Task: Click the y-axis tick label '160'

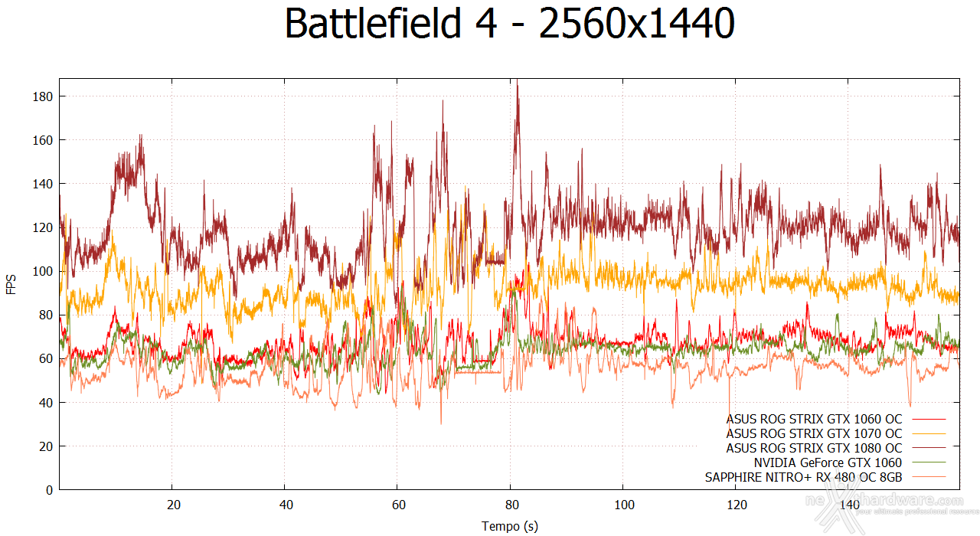Action: tap(42, 140)
